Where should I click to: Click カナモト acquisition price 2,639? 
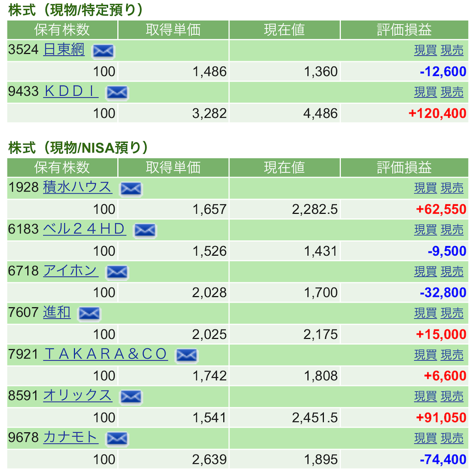pos(209,460)
